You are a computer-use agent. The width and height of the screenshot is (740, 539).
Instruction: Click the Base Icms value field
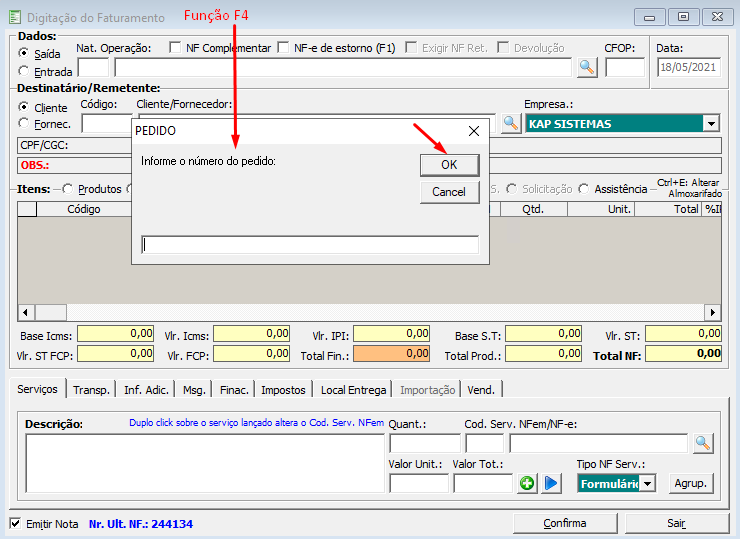(x=116, y=334)
